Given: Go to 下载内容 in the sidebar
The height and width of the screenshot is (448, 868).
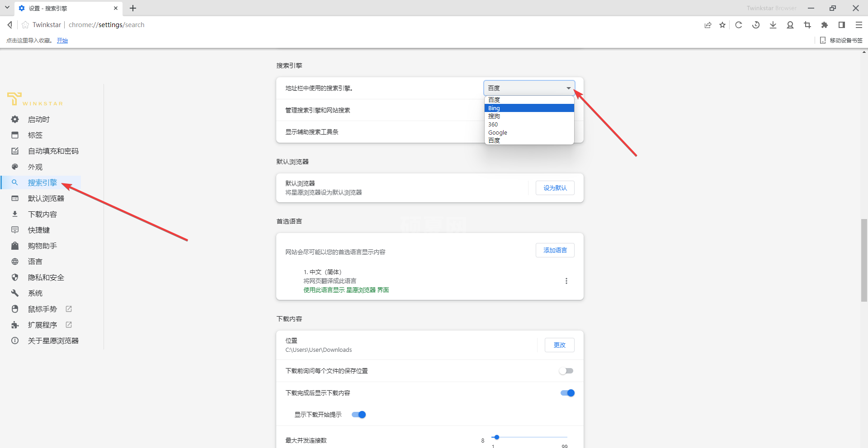Looking at the screenshot, I should 42,214.
